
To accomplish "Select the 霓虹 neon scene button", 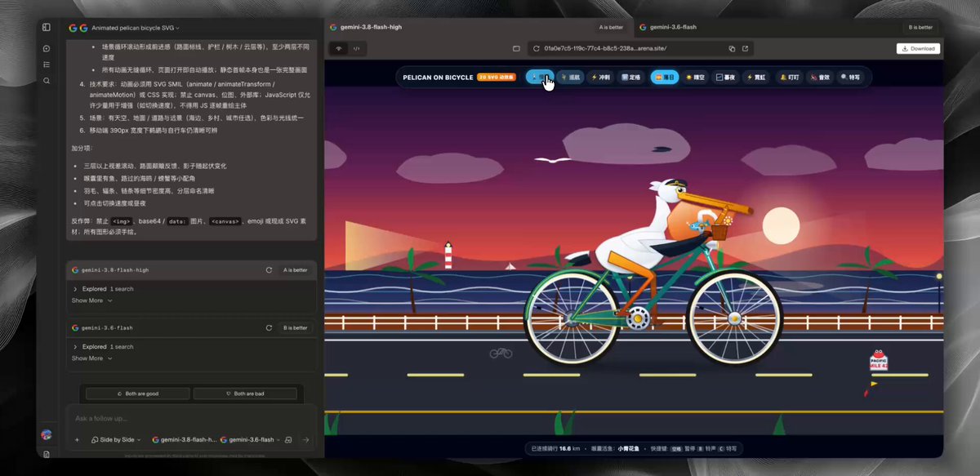I will coord(756,77).
